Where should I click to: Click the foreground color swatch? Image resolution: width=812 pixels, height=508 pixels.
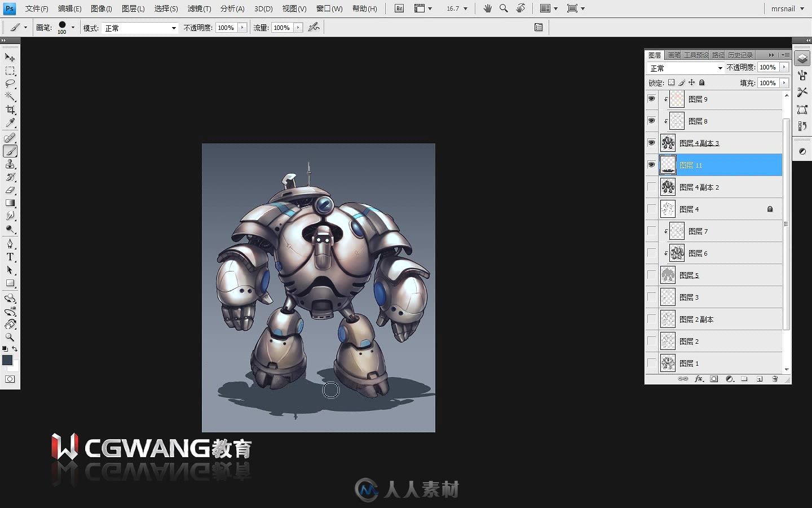[7, 360]
